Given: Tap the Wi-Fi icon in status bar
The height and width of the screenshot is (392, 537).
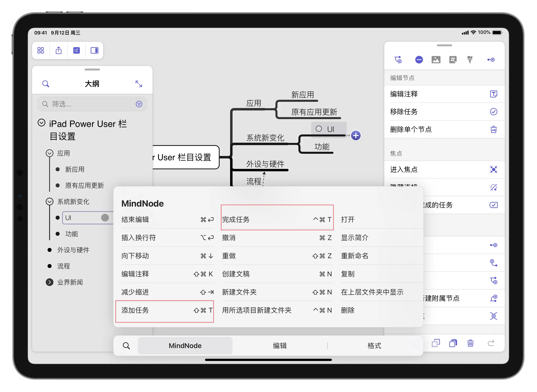Looking at the screenshot, I should (x=473, y=32).
